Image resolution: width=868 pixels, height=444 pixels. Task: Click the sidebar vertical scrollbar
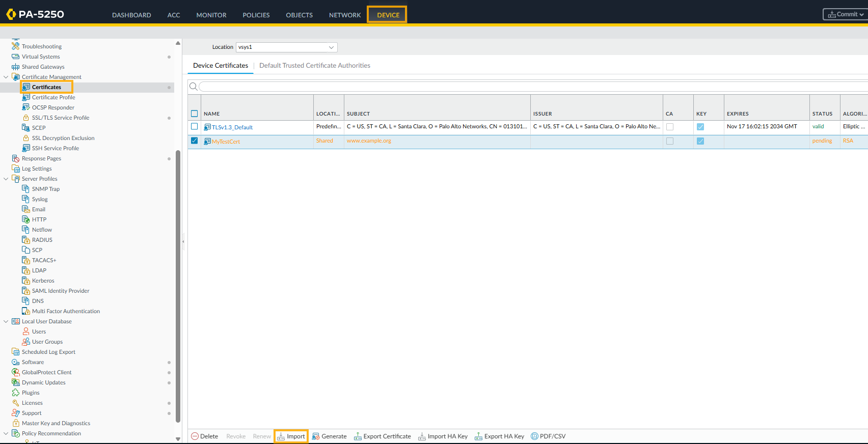tap(178, 285)
